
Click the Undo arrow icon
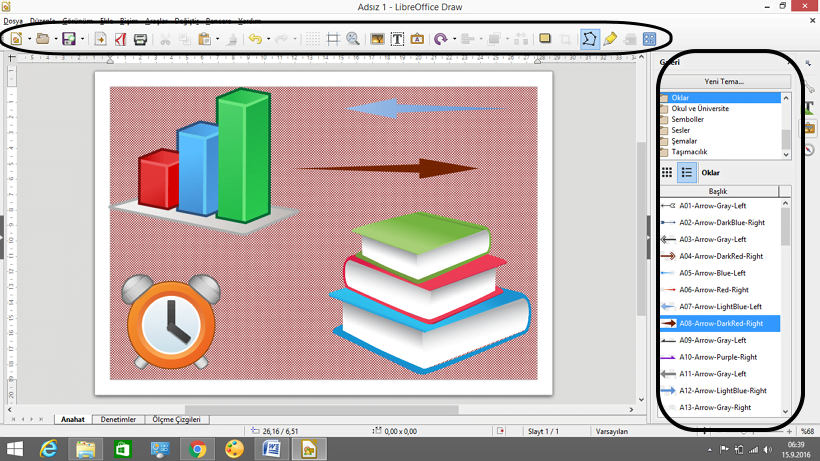point(254,40)
